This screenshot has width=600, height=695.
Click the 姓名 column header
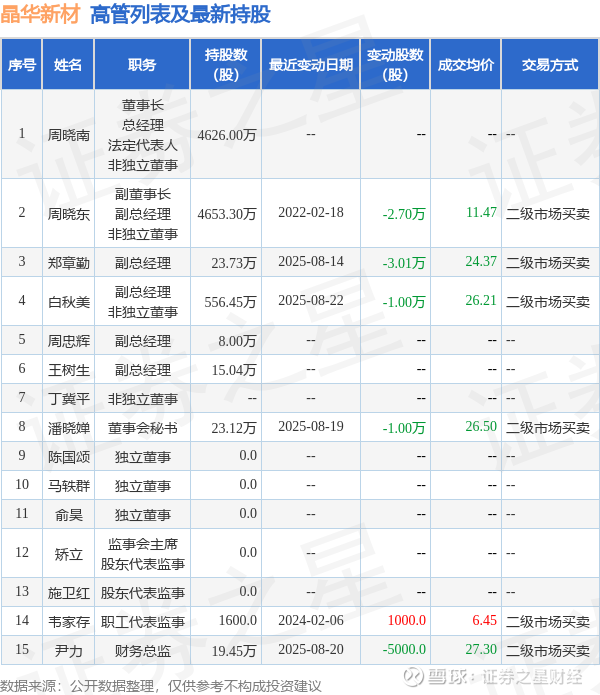coord(68,65)
